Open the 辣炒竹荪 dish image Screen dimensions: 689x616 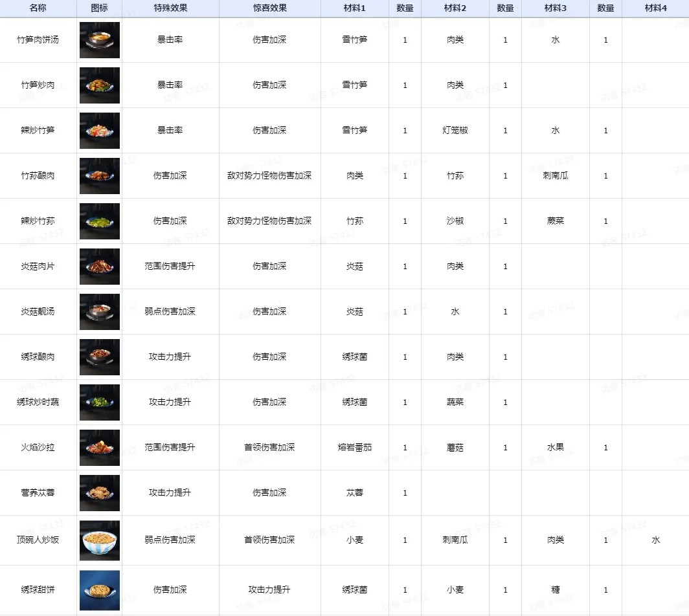pyautogui.click(x=100, y=221)
